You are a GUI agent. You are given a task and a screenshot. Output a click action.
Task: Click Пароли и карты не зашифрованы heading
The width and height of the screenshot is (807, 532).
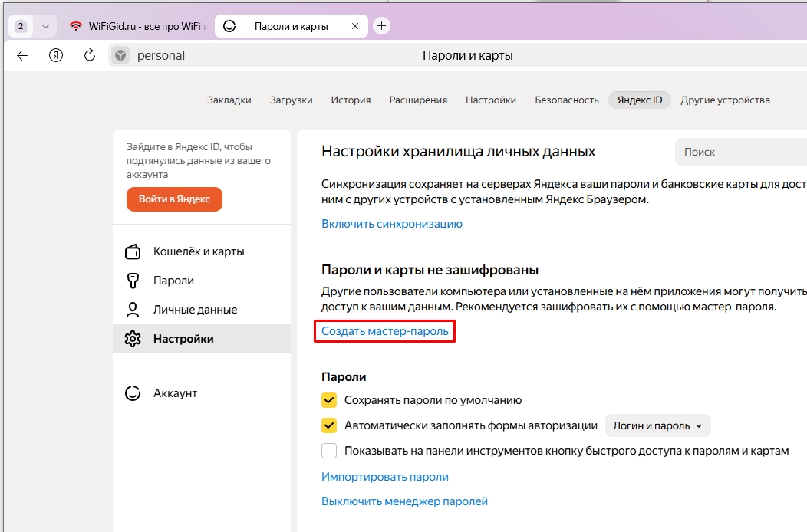(430, 270)
